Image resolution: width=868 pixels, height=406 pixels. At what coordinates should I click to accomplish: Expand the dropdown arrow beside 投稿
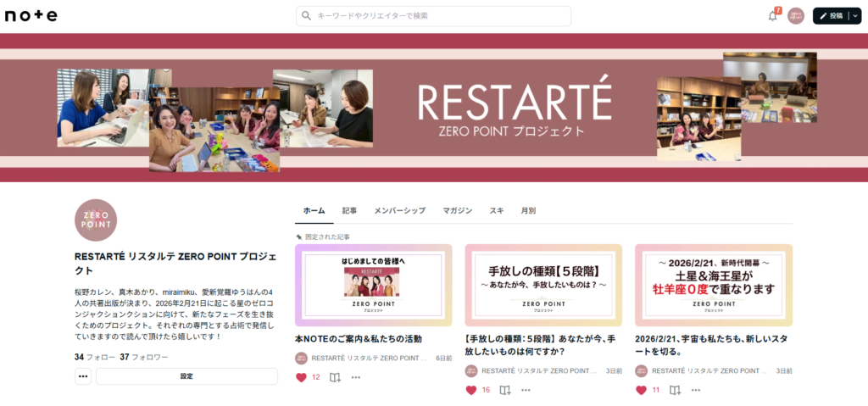tap(856, 16)
